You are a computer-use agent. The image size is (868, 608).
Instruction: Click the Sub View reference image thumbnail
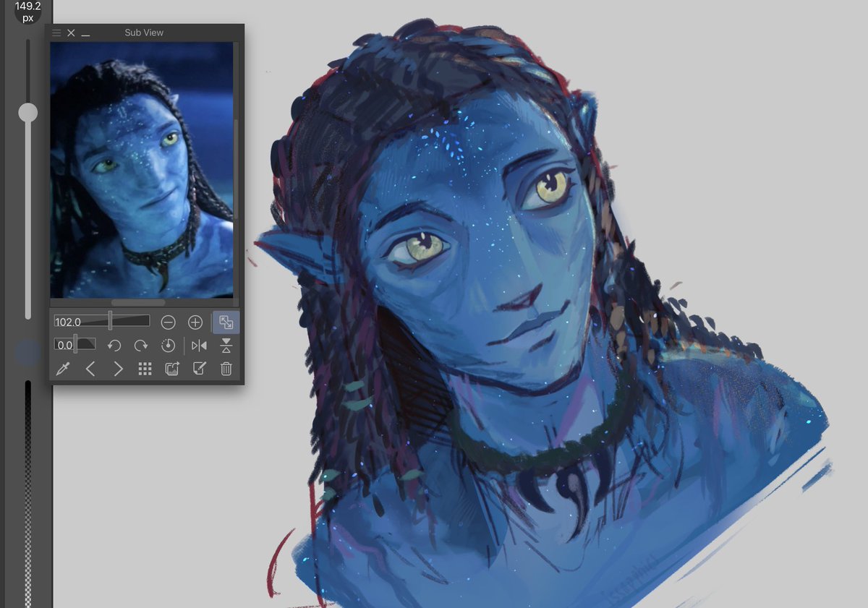pyautogui.click(x=142, y=170)
